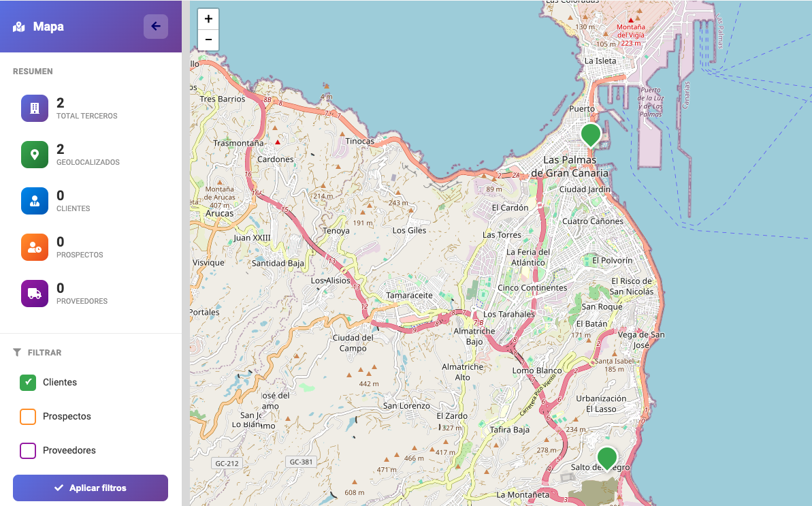
Task: Click the Total Terceros building icon
Action: pos(35,108)
